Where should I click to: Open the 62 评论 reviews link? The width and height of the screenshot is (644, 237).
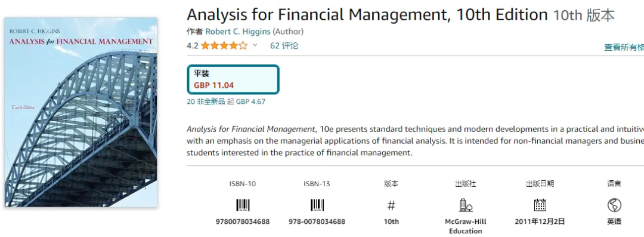tap(284, 46)
